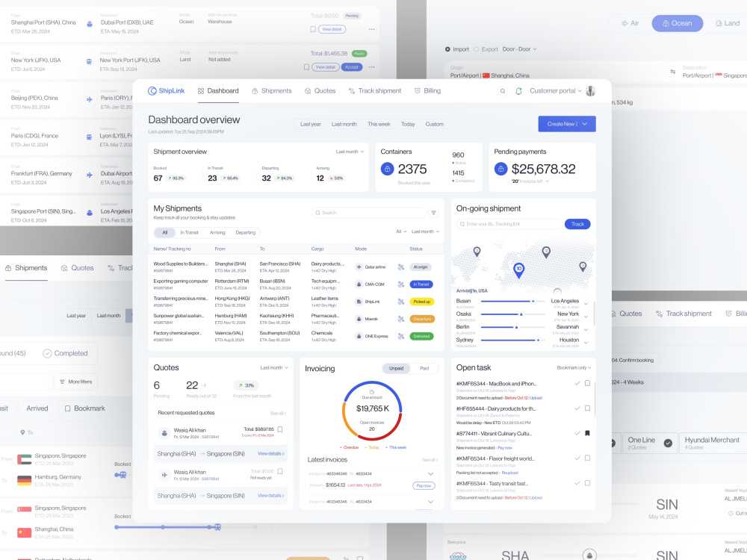Open the Dashboard nav tab
Viewport: 747px width, 560px height.
(218, 91)
